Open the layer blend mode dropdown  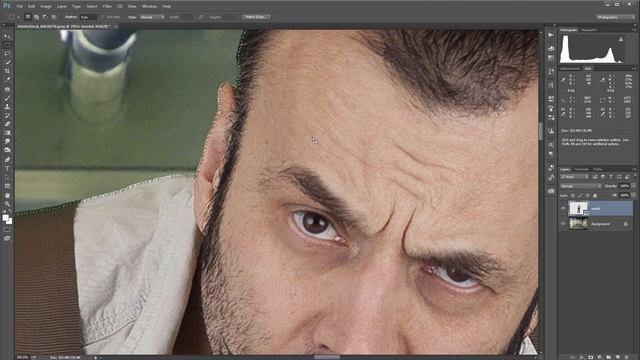(x=580, y=186)
